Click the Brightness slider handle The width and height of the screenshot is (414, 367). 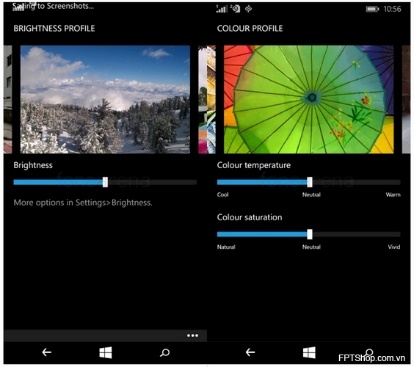(105, 182)
